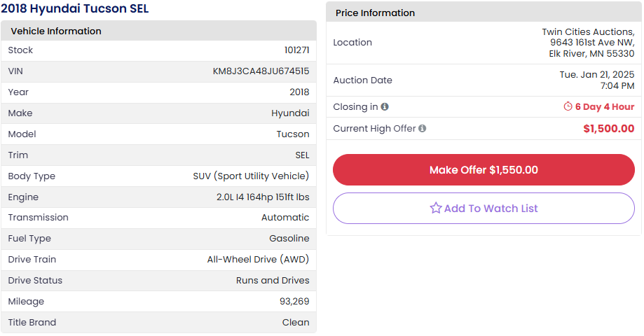Click the Clean title brand value

[295, 323]
